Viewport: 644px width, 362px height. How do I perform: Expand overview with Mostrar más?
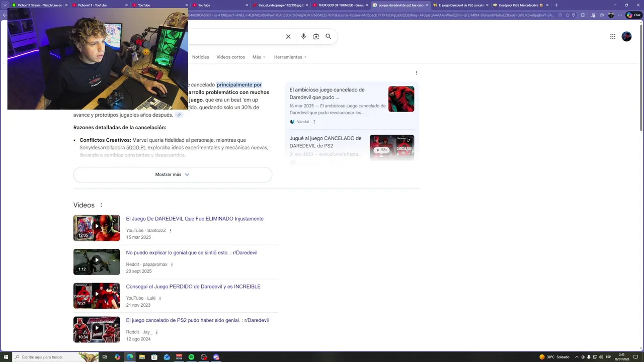click(173, 174)
